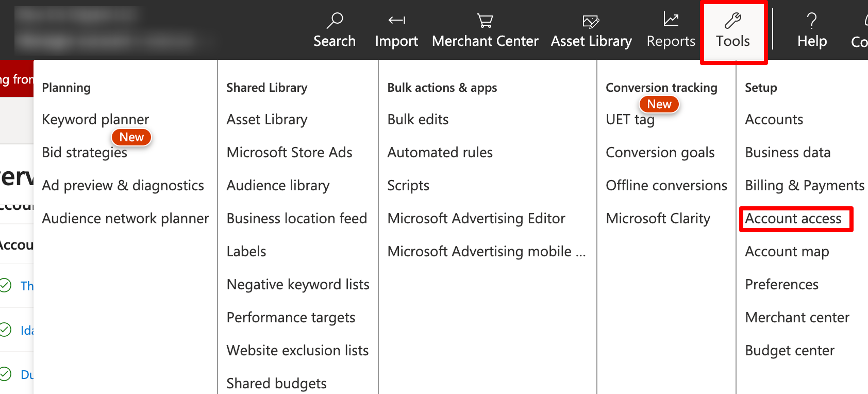Select Microsoft Store Ads
This screenshot has height=394, width=868.
point(290,153)
